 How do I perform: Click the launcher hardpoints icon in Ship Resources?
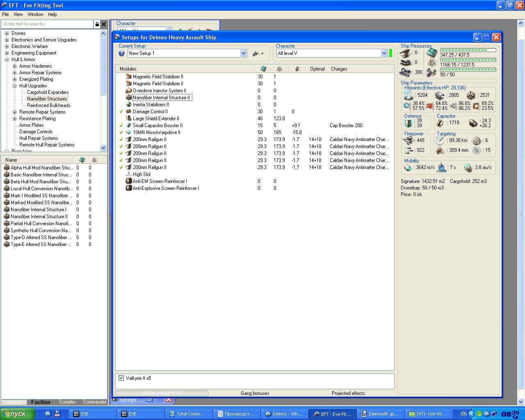(x=406, y=62)
